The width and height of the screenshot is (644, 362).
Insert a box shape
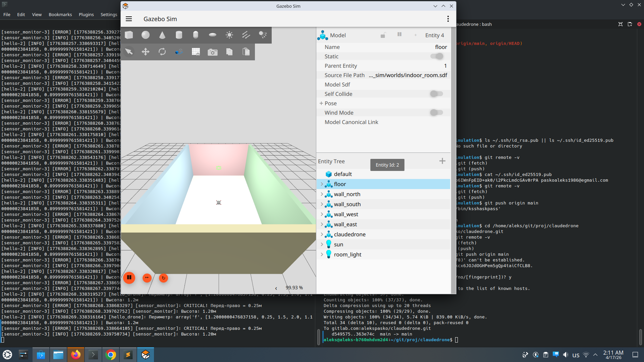coord(129,35)
